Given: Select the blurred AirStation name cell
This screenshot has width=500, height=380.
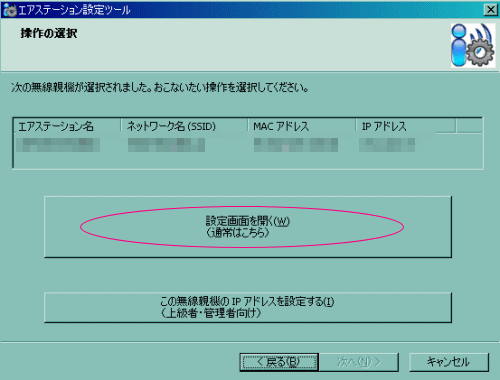Looking at the screenshot, I should [58, 145].
